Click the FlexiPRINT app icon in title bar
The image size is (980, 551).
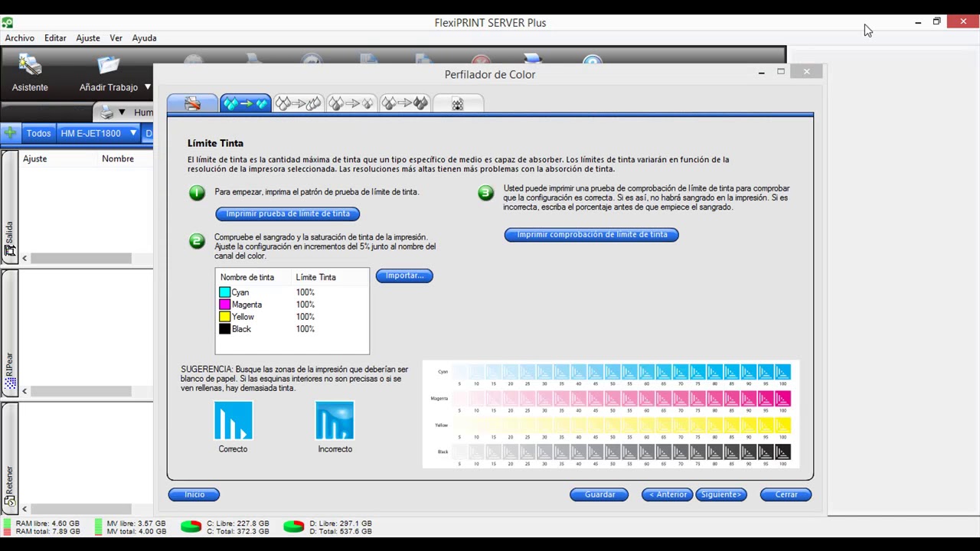pos(7,23)
